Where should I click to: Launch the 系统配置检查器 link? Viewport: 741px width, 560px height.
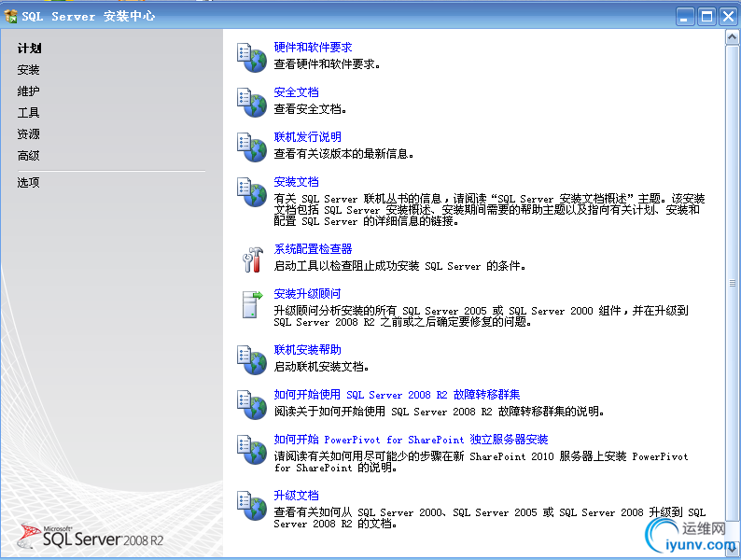pyautogui.click(x=313, y=249)
